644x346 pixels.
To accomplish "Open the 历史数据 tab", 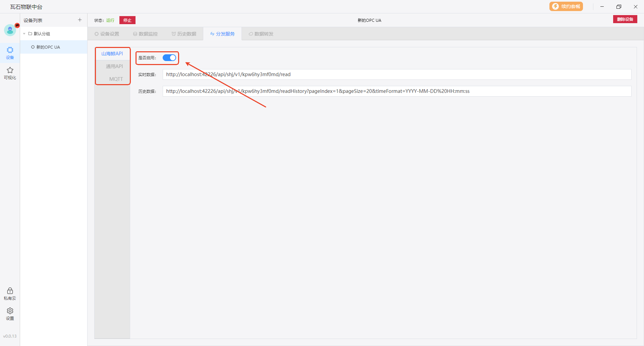I will [184, 34].
